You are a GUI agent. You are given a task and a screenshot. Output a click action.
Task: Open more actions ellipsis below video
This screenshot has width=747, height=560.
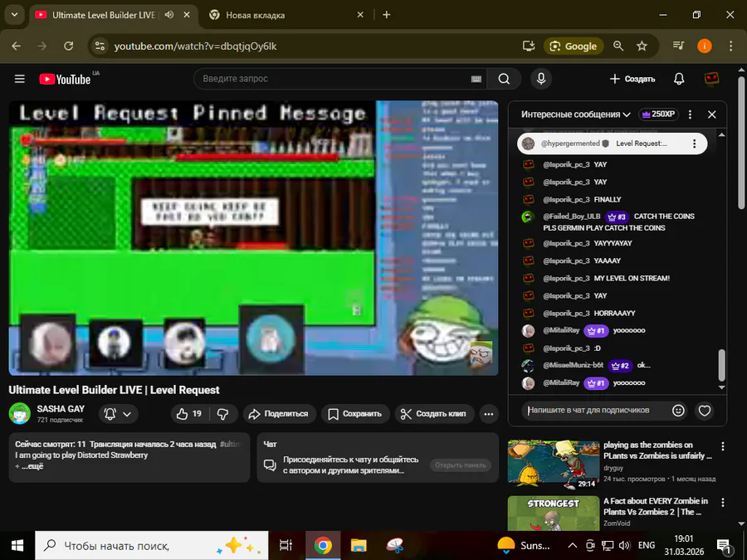[x=488, y=414]
